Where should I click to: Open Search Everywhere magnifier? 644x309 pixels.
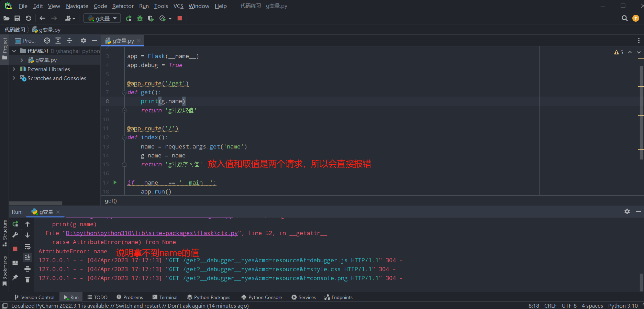coord(625,18)
